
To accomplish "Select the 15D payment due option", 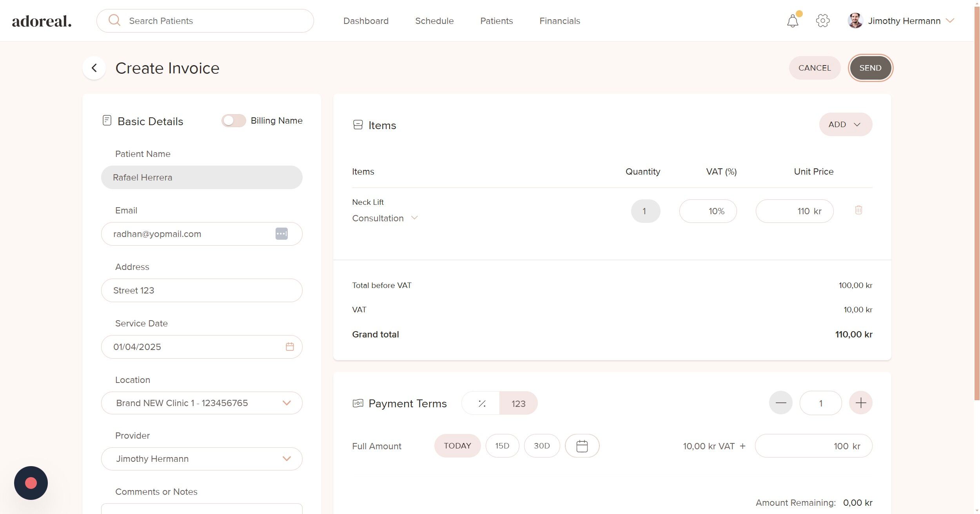I will [502, 446].
